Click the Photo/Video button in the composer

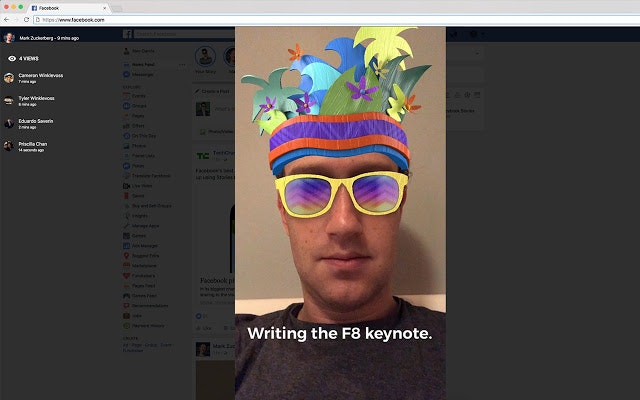click(x=217, y=132)
